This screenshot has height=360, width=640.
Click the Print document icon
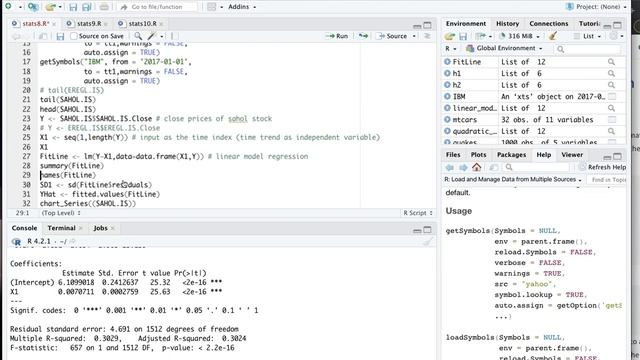tap(104, 7)
